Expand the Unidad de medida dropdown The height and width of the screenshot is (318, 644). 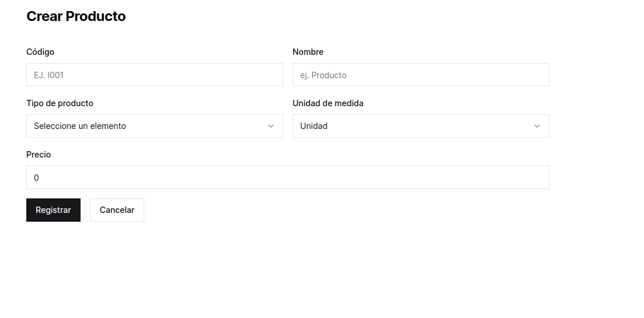420,126
